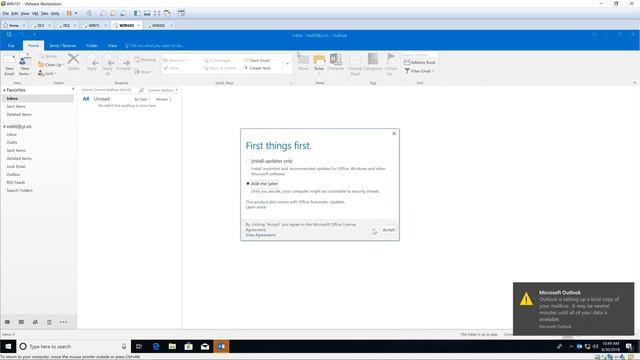This screenshot has height=360, width=640.
Task: Open the More respond options dropdown
Action: pyautogui.click(x=143, y=71)
